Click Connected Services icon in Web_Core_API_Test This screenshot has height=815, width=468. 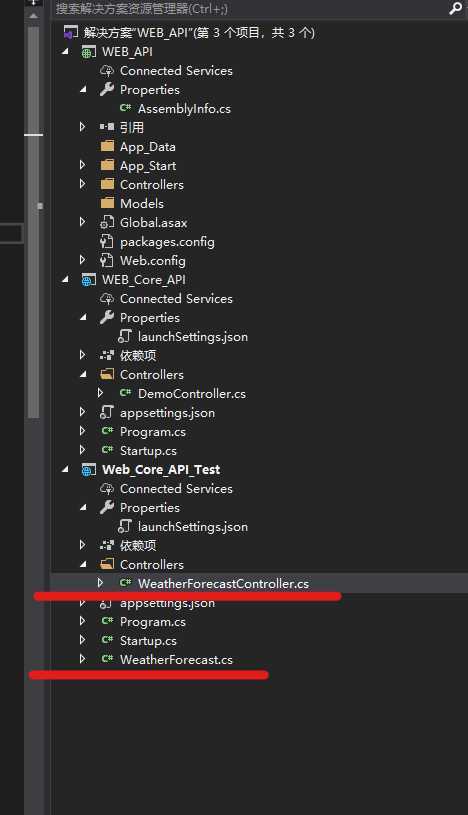pos(107,489)
